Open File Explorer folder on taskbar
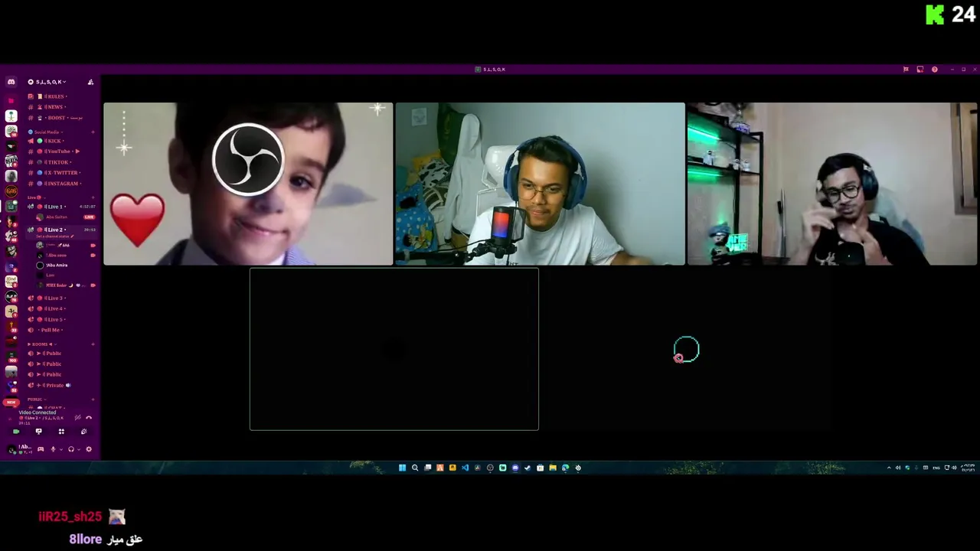 coord(553,468)
